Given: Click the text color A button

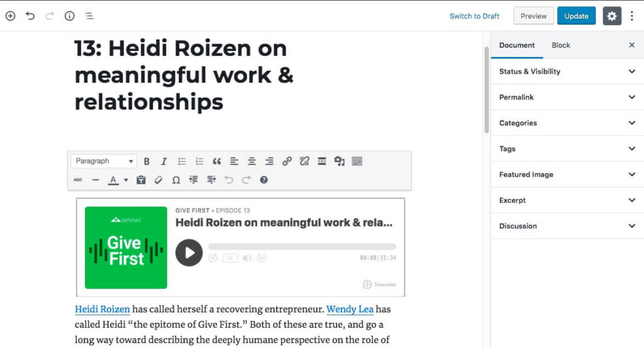Looking at the screenshot, I should pos(113,180).
